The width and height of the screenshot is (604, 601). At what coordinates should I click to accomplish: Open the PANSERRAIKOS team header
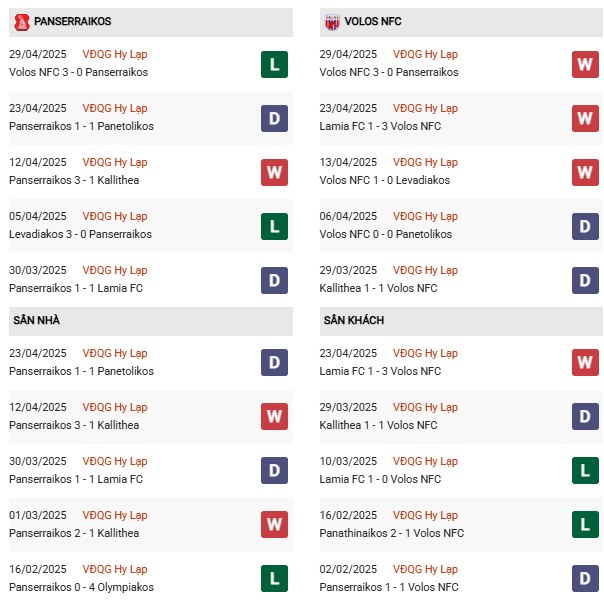coord(72,21)
